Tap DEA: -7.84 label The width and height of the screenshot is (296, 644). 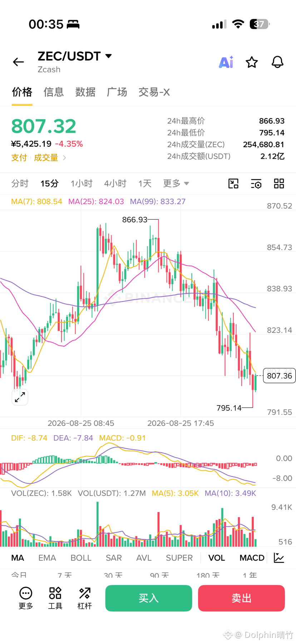click(x=73, y=438)
